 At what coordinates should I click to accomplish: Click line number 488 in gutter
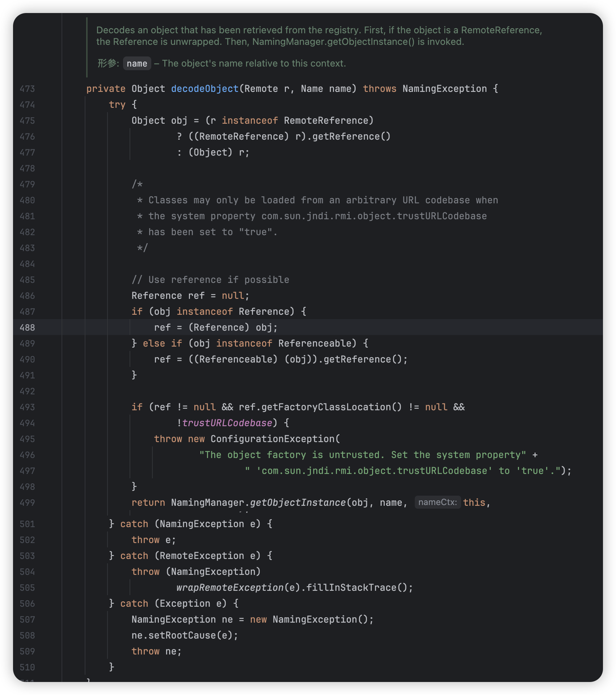click(28, 328)
